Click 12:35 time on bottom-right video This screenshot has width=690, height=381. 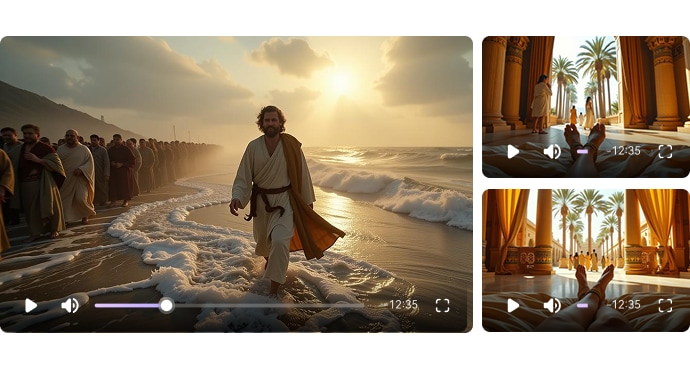point(625,304)
